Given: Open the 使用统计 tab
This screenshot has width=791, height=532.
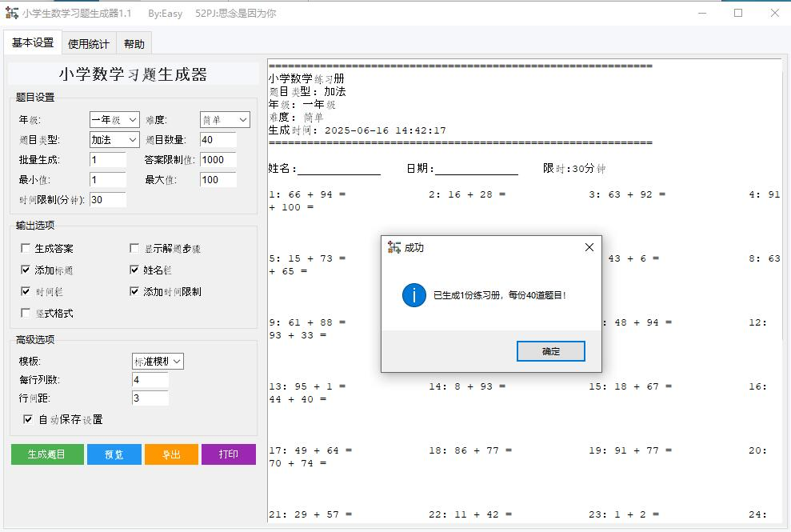Looking at the screenshot, I should click(89, 44).
